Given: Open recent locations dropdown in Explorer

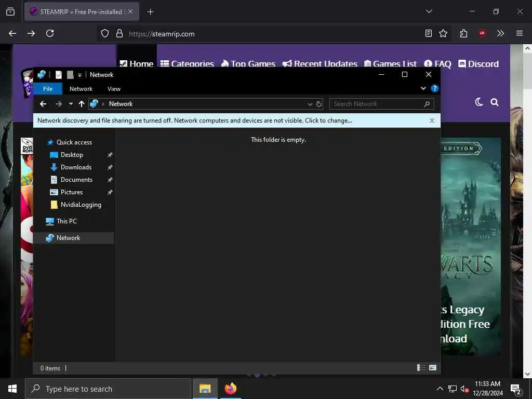Looking at the screenshot, I should pyautogui.click(x=71, y=104).
